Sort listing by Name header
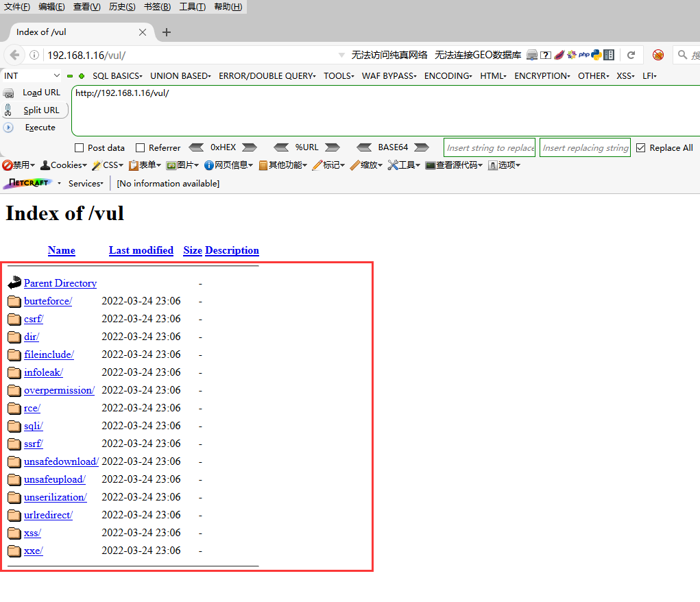Screen dimensions: 700x602 [x=62, y=250]
